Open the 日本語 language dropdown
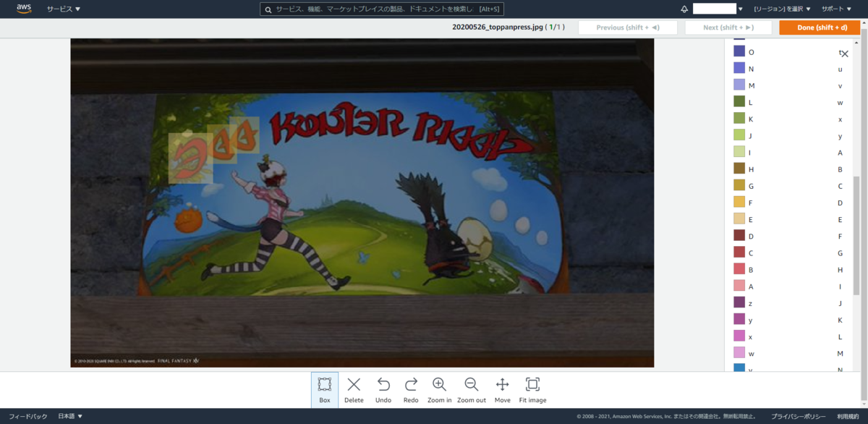Screen dimensions: 868x424 pos(70,416)
